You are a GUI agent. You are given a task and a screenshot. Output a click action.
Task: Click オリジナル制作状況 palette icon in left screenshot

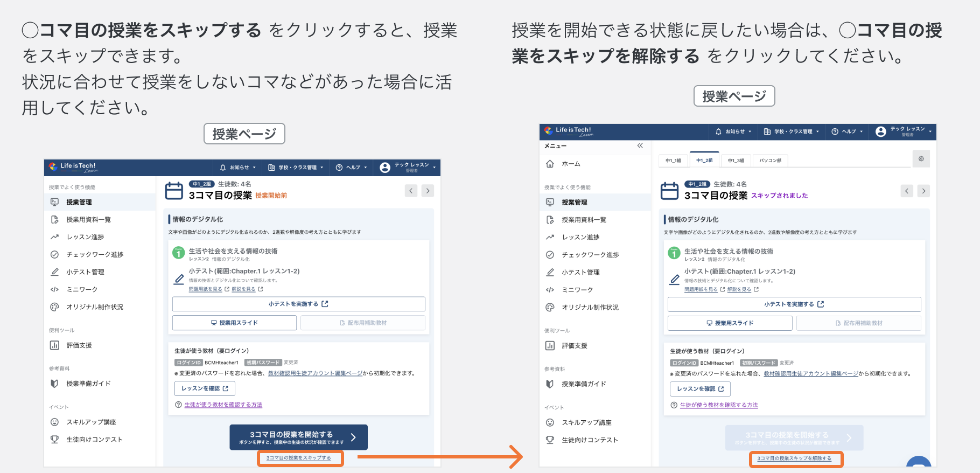[54, 307]
